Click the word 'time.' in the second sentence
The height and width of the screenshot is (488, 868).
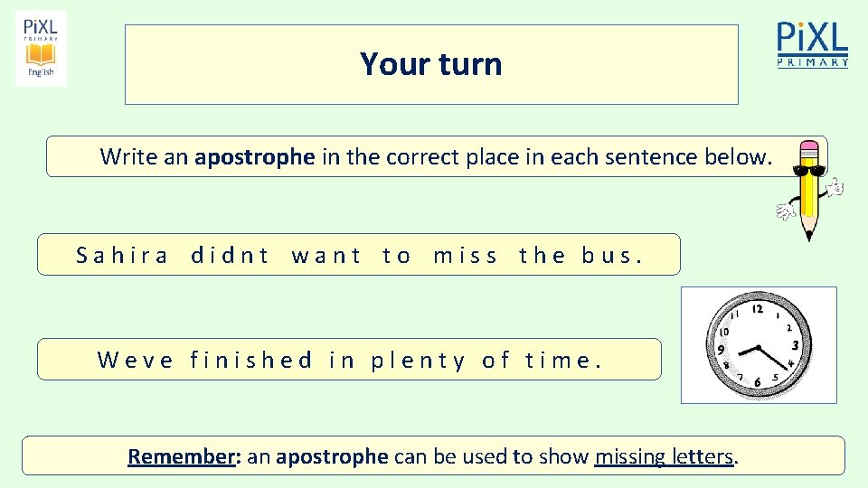563,361
